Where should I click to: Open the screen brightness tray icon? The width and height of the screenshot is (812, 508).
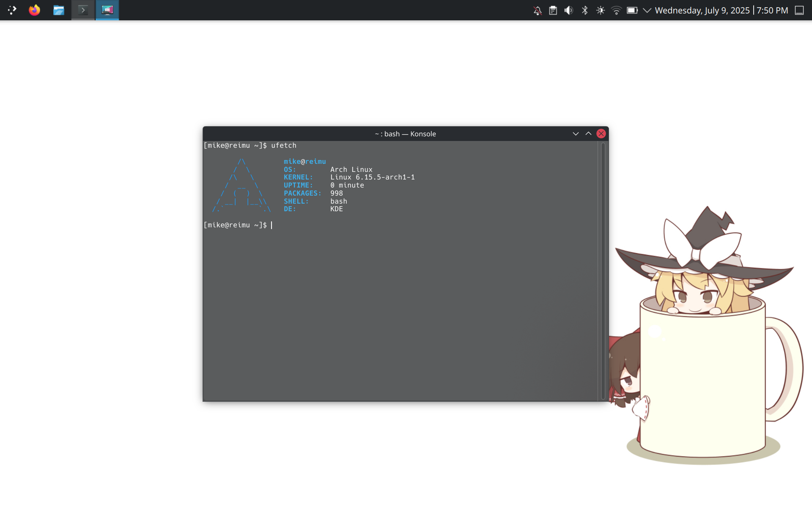(x=601, y=11)
